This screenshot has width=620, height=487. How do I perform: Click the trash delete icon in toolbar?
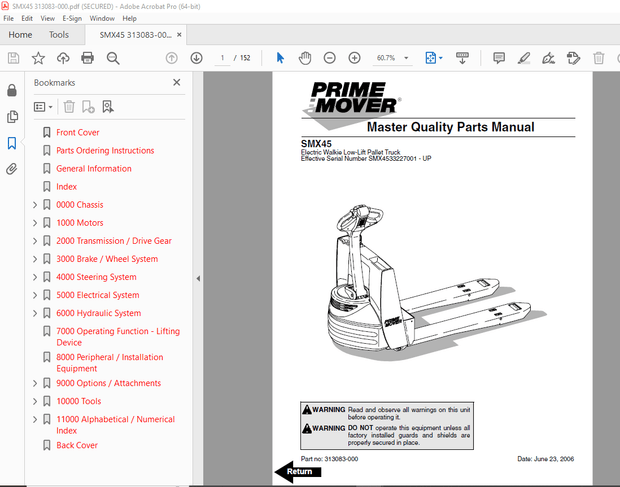599,58
